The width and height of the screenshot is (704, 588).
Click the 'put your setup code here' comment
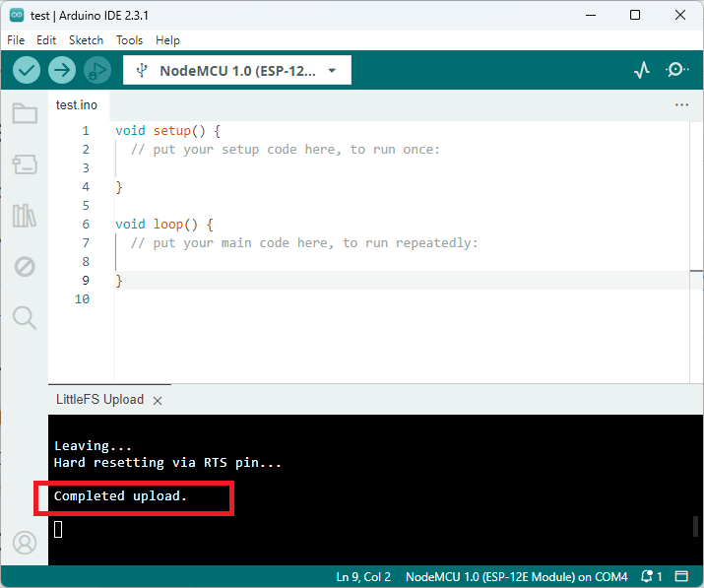[x=286, y=150]
